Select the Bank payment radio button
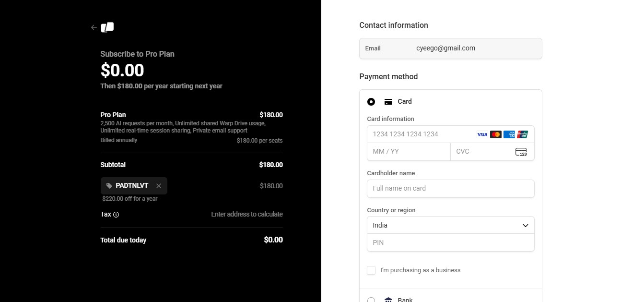This screenshot has height=302, width=644. pos(371,300)
